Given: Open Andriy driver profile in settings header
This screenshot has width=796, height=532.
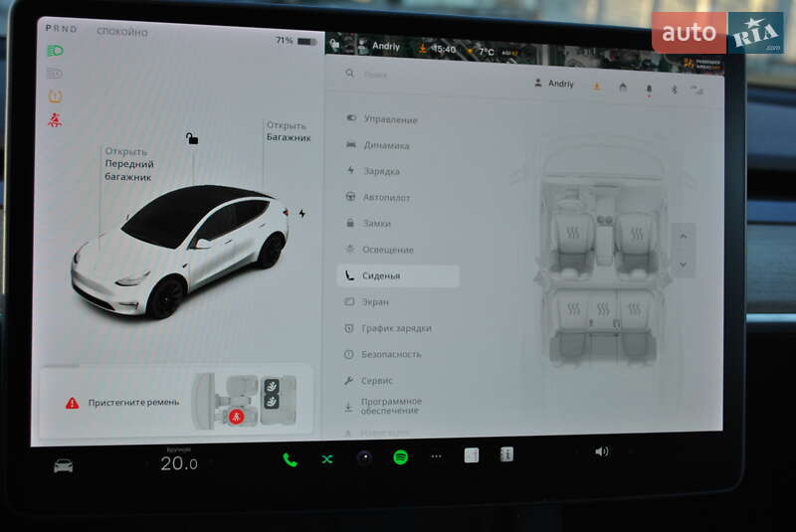Looking at the screenshot, I should click(554, 84).
